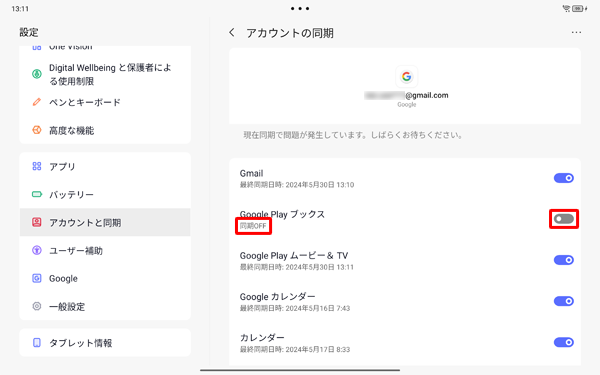
Task: Tap the battery indicator in the status bar
Action: coord(578,8)
